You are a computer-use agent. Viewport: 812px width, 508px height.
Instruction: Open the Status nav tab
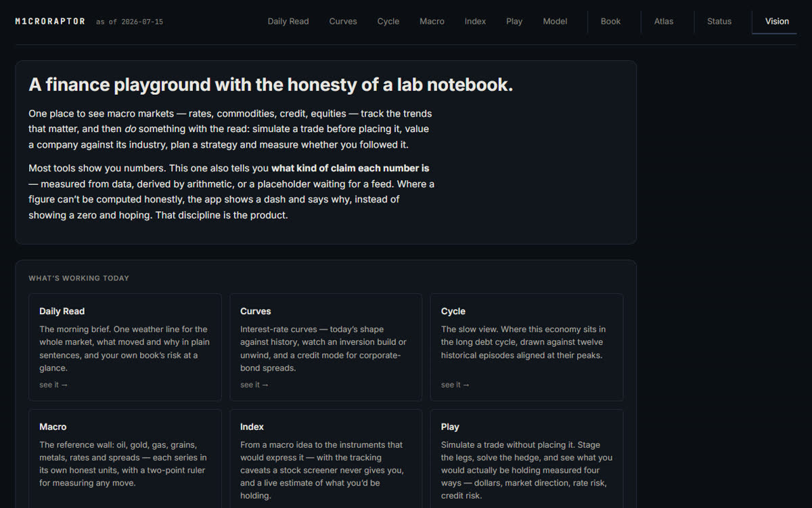[719, 21]
